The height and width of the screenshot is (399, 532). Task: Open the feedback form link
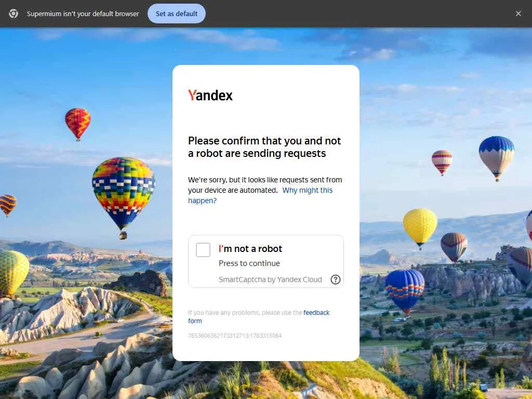259,316
